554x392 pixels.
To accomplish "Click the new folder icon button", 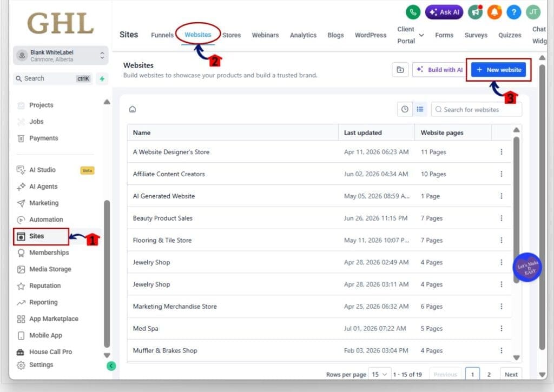I will point(400,70).
